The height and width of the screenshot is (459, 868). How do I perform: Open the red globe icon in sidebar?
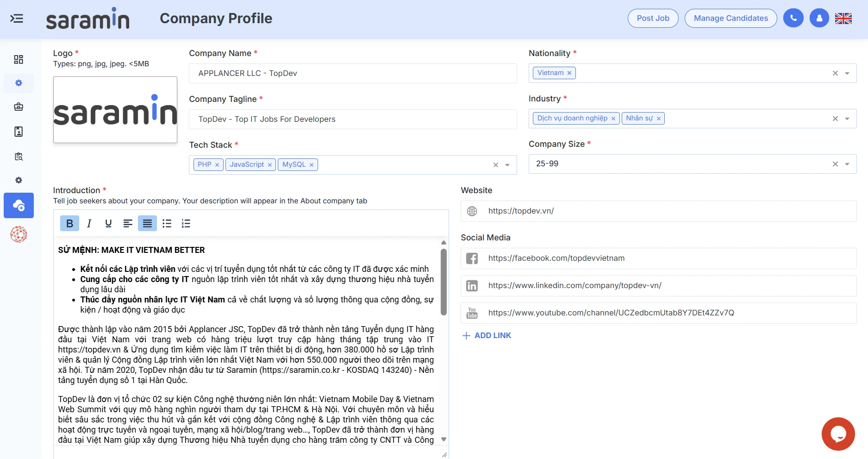pyautogui.click(x=19, y=234)
